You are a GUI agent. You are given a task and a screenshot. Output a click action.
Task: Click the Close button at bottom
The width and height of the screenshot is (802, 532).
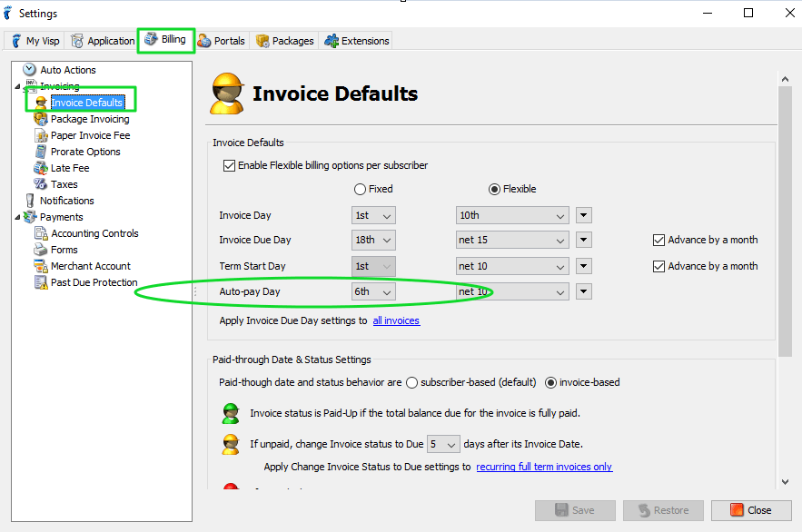click(751, 510)
